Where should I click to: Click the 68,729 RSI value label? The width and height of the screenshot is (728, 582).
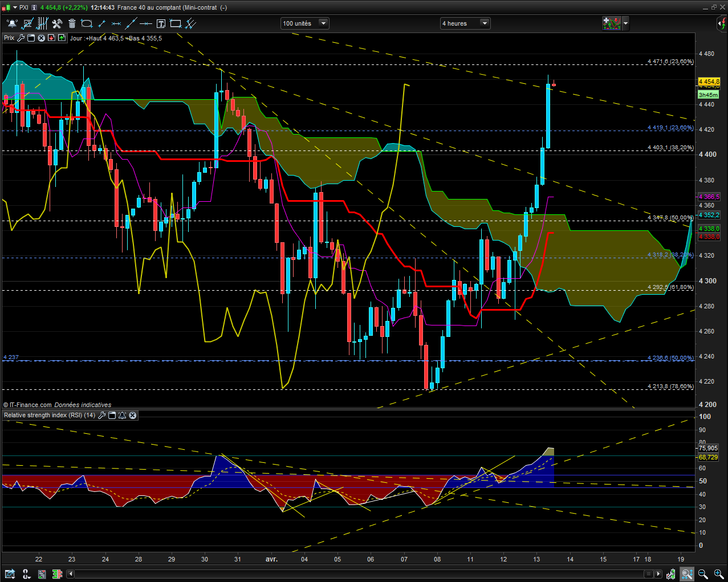tap(708, 457)
